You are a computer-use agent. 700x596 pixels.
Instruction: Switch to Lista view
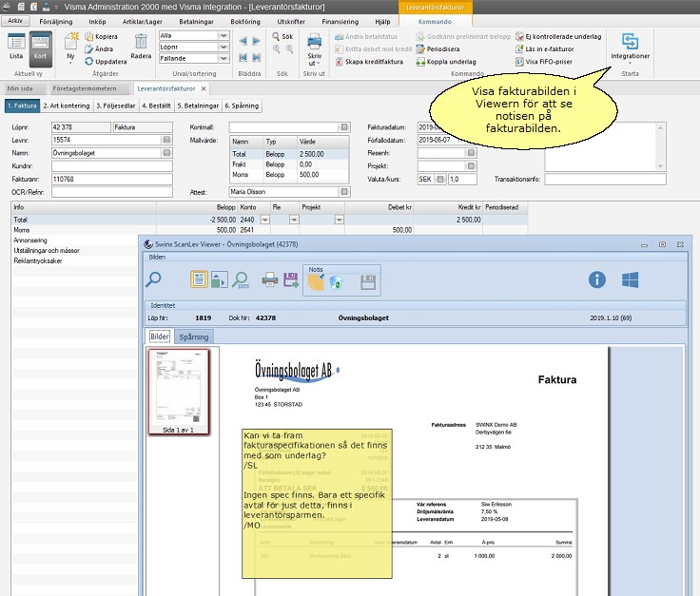pos(16,47)
